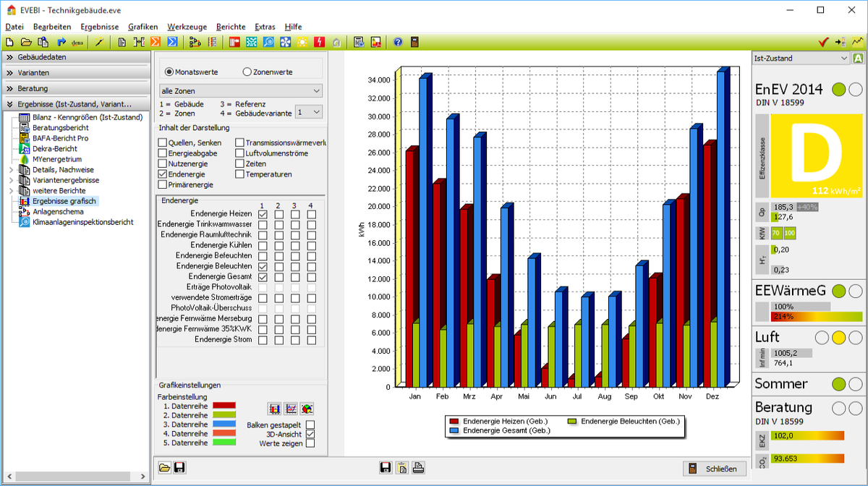
Task: Disable the 3D-Ansicht checkbox
Action: [310, 434]
